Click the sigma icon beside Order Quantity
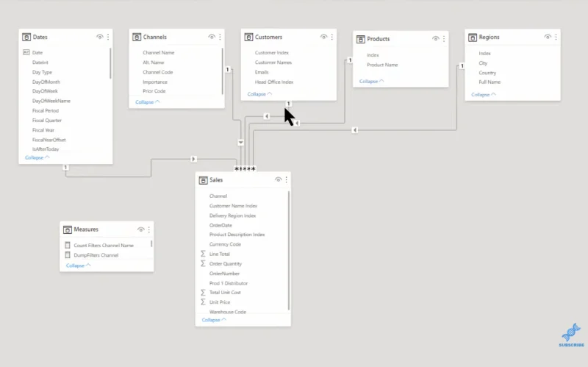 [203, 263]
